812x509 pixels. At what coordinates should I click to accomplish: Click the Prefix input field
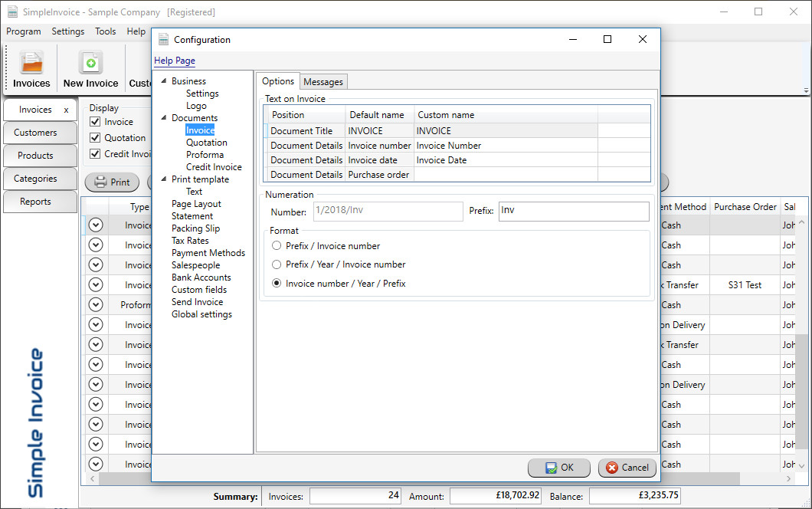(x=574, y=211)
